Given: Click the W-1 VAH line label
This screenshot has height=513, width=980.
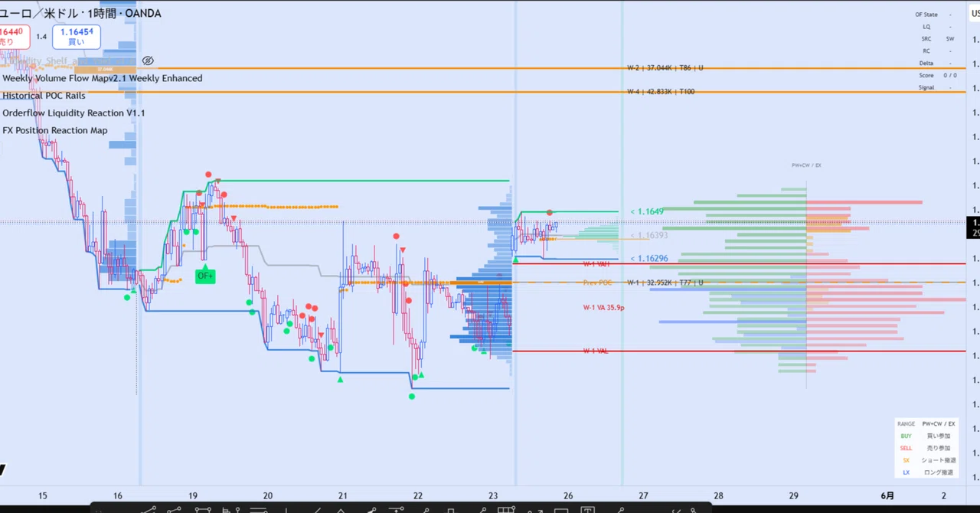Looking at the screenshot, I should coord(596,264).
